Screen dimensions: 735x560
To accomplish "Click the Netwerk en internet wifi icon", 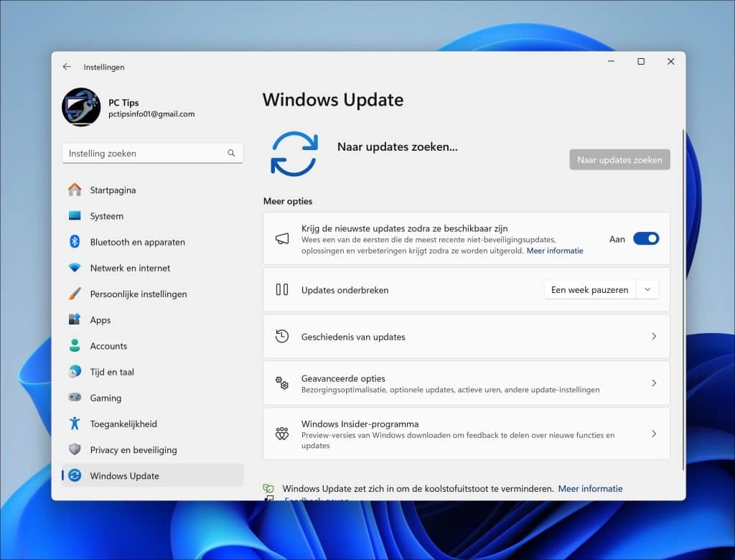I will pos(75,268).
